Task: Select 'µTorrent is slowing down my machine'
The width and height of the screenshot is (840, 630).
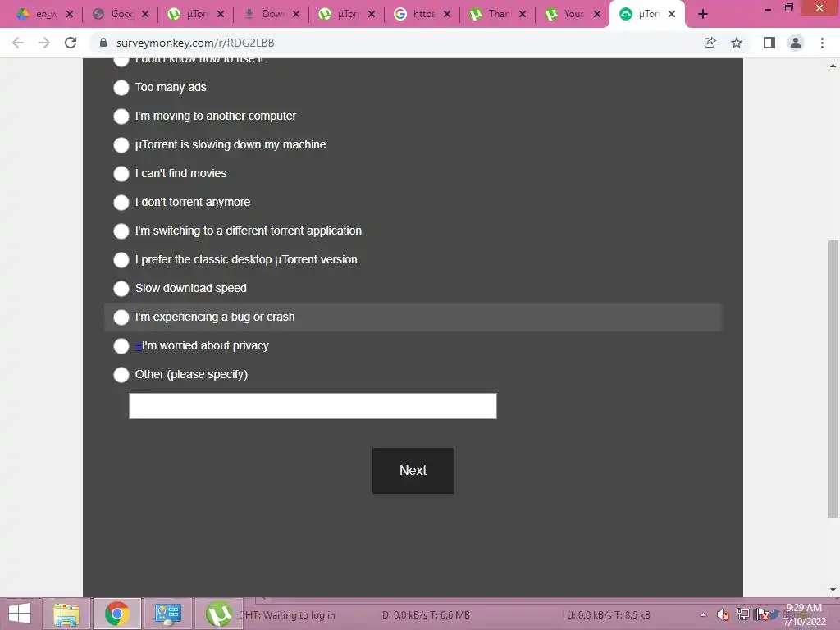Action: [x=121, y=144]
